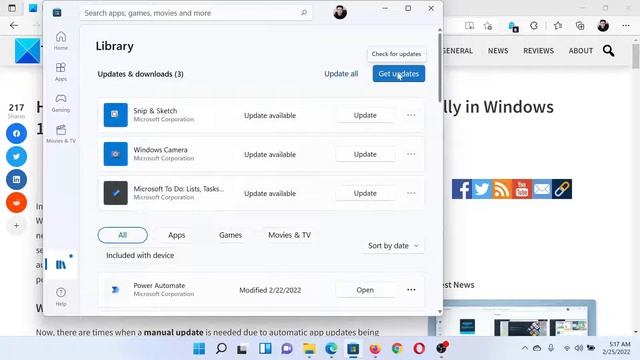Share on Twitter from left share bar

16,156
